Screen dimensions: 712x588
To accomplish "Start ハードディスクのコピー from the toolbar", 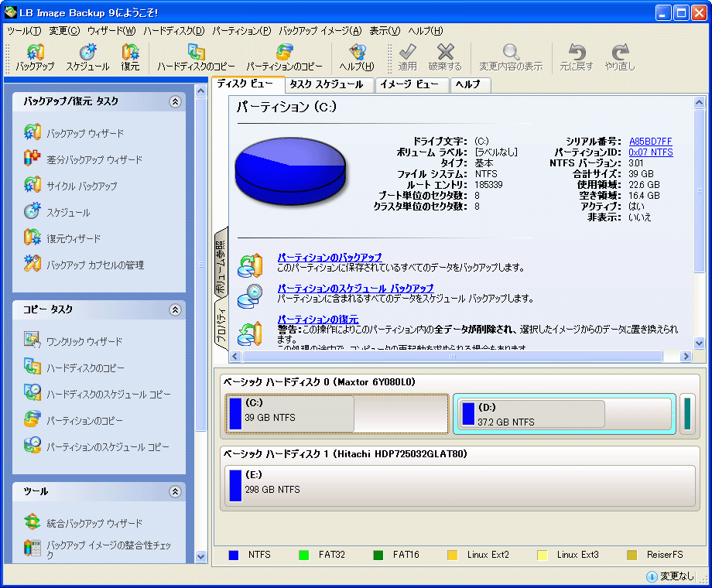I will pos(196,58).
